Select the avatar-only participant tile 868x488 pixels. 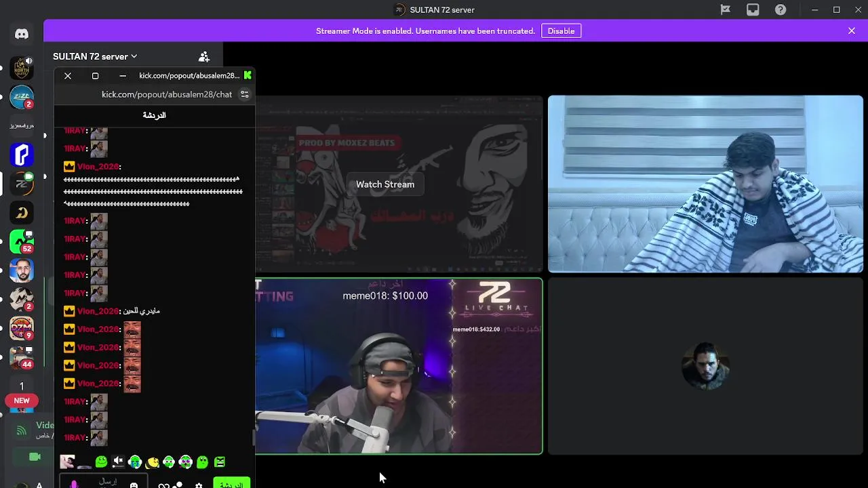point(705,366)
